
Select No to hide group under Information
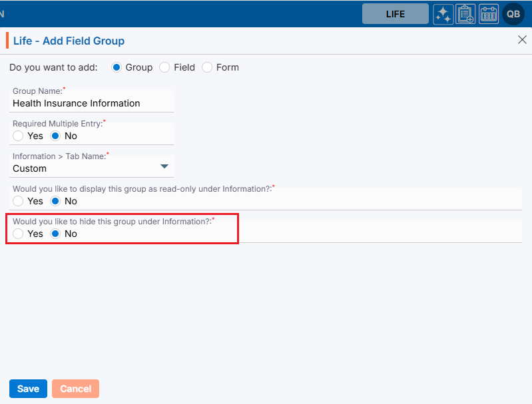click(x=55, y=234)
